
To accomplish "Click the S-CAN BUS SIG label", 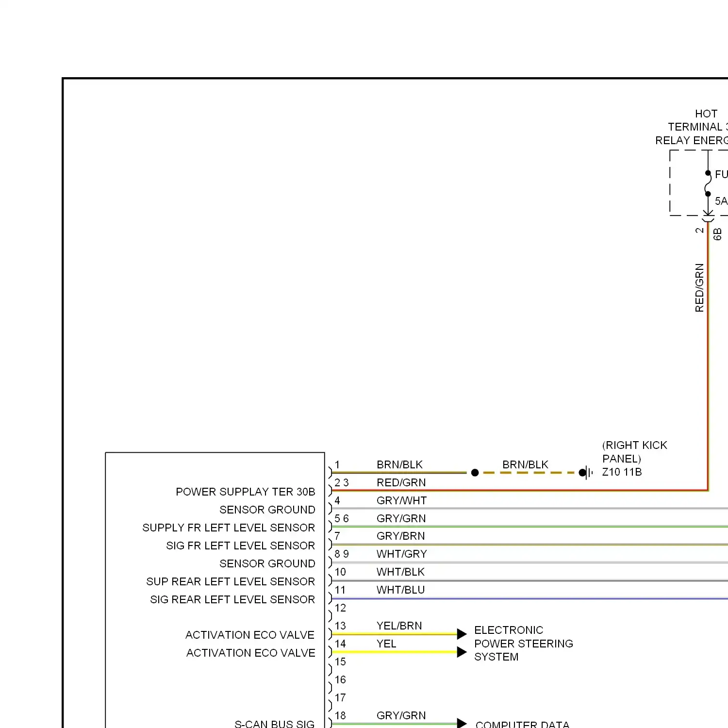I will pos(275,723).
